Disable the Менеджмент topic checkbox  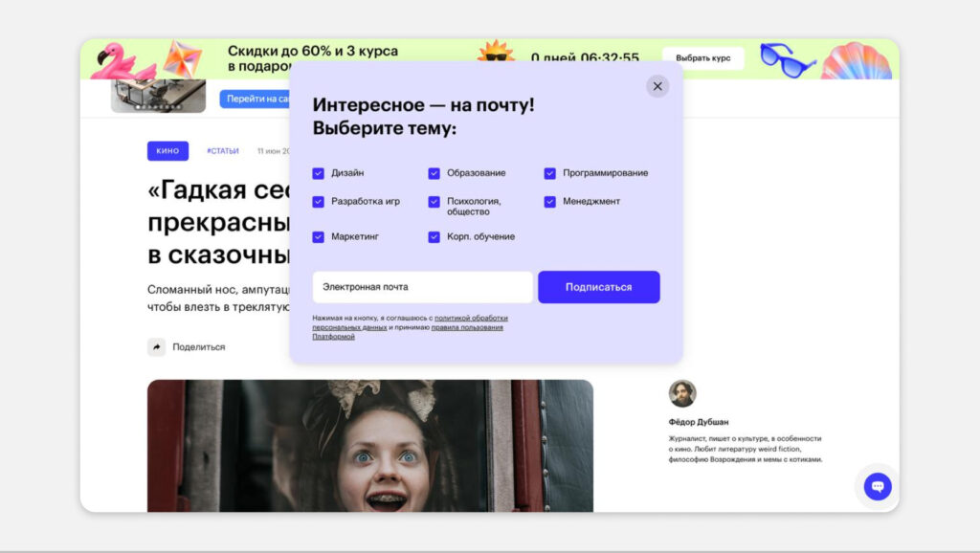[549, 202]
